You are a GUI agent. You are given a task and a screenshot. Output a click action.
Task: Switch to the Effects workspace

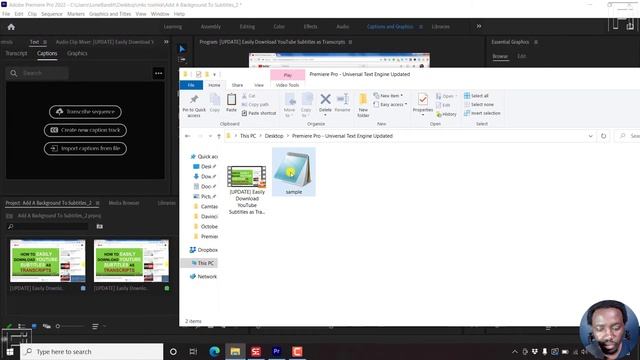click(310, 27)
